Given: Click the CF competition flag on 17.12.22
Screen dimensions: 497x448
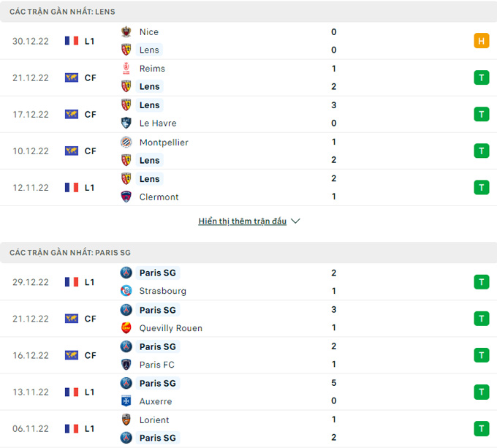Looking at the screenshot, I should [72, 114].
